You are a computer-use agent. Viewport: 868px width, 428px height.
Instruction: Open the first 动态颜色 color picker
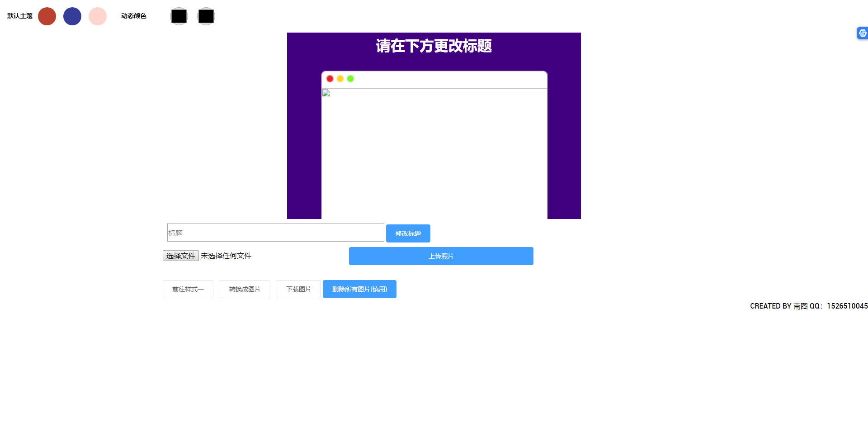tap(179, 16)
